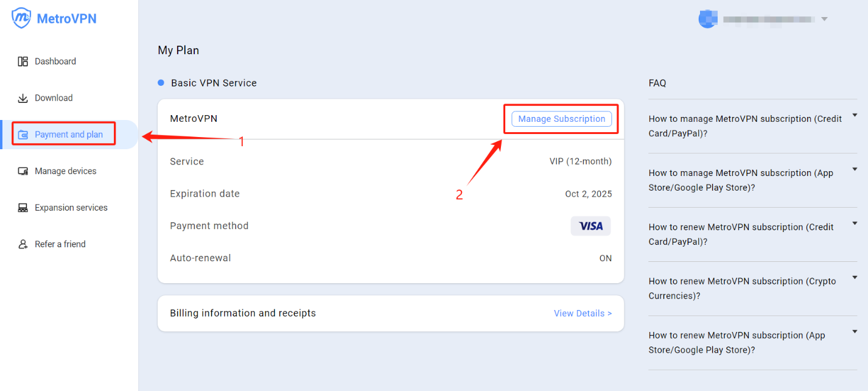Image resolution: width=868 pixels, height=391 pixels.
Task: Click the Download sidebar icon
Action: point(23,97)
